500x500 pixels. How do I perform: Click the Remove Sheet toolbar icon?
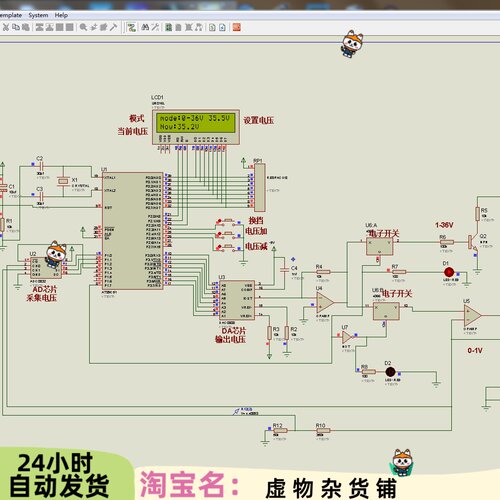point(189,27)
